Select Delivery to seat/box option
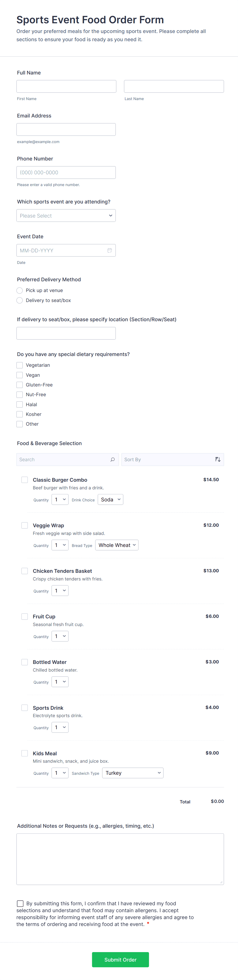Image resolution: width=238 pixels, height=980 pixels. pyautogui.click(x=20, y=300)
